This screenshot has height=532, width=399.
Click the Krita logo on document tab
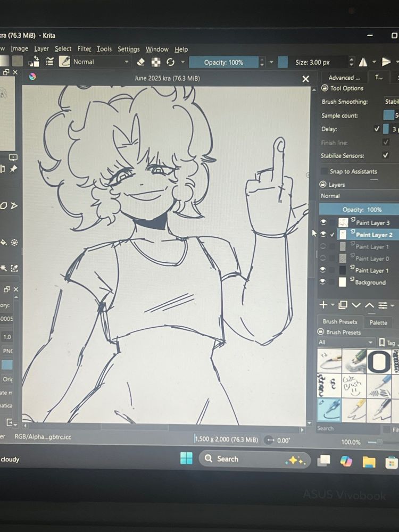point(32,77)
